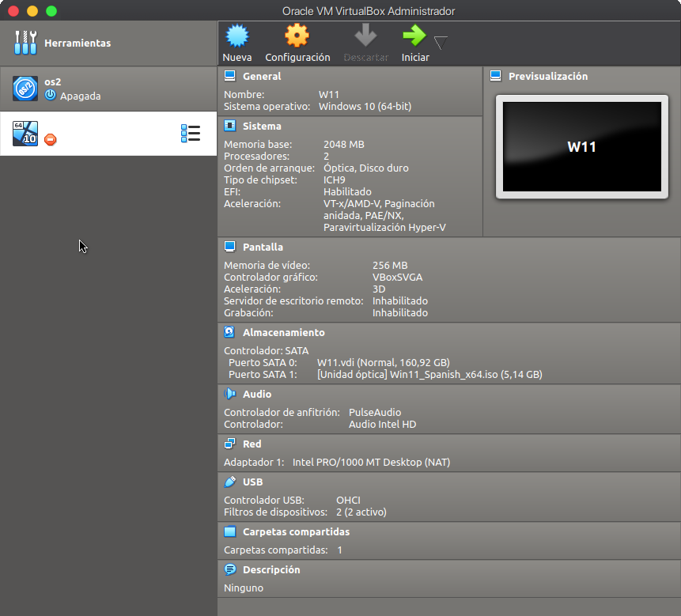Select the os2 machine name
This screenshot has width=681, height=616.
pos(52,82)
